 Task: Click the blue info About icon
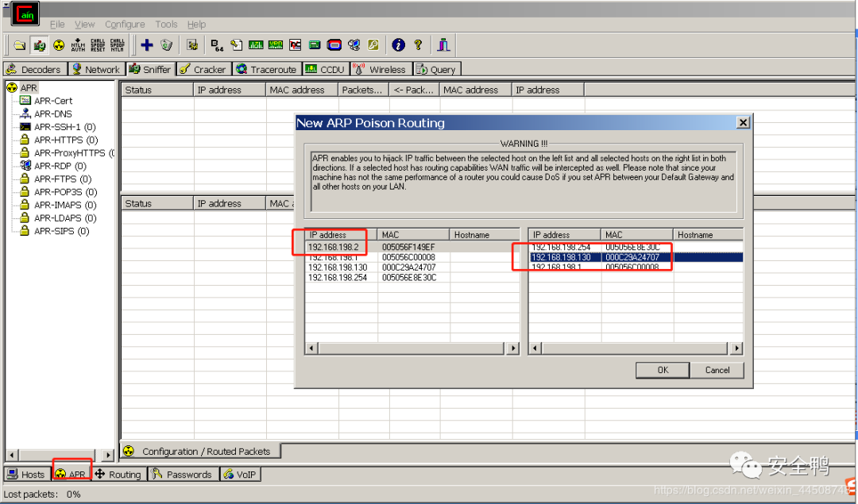click(399, 45)
